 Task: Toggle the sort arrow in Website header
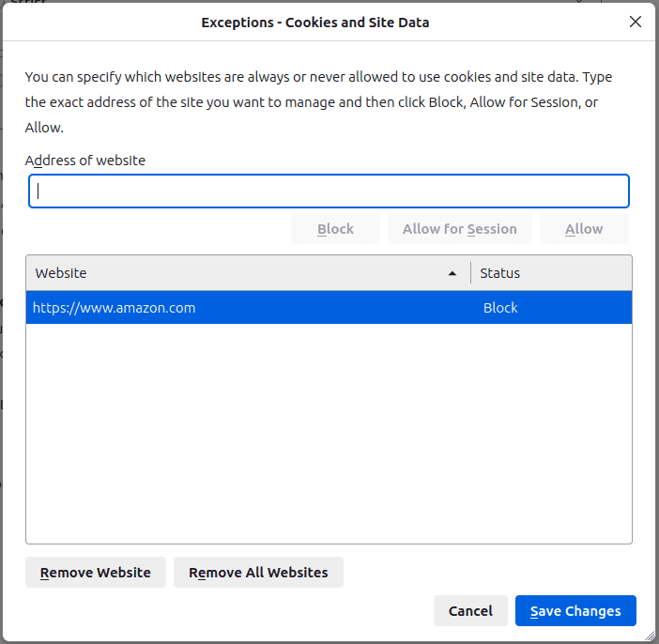pos(452,273)
